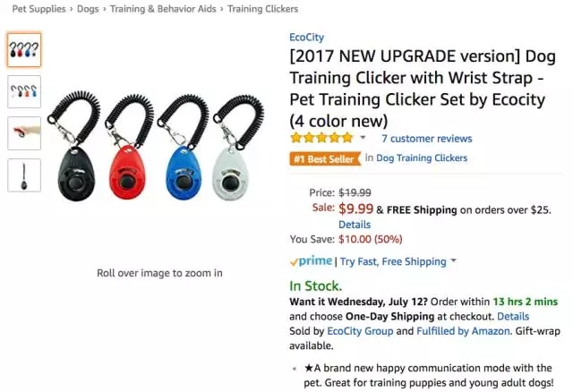Viewport: 573px width, 392px height.
Task: Open the EcoCity Group seller link
Action: (360, 331)
